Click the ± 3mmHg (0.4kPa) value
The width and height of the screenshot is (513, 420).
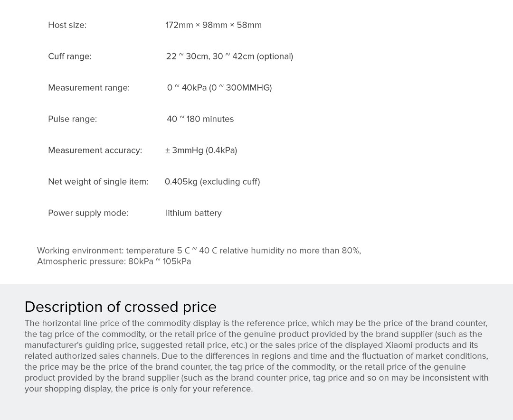pos(201,150)
